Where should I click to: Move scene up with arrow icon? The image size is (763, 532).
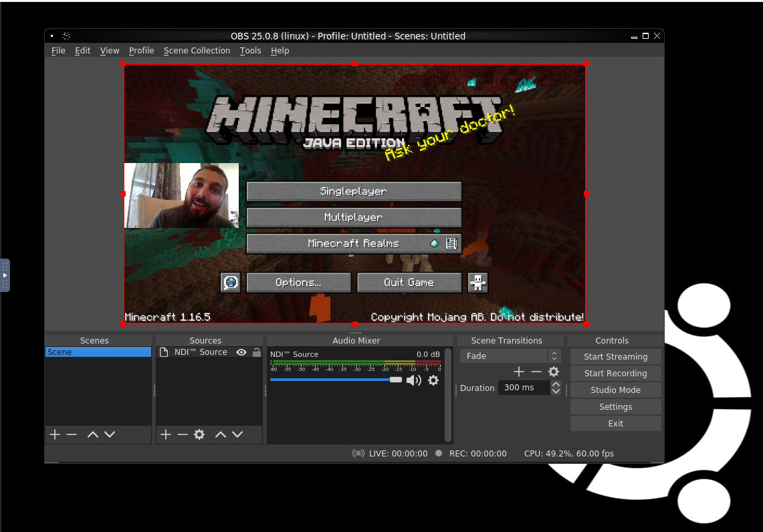[x=92, y=434]
